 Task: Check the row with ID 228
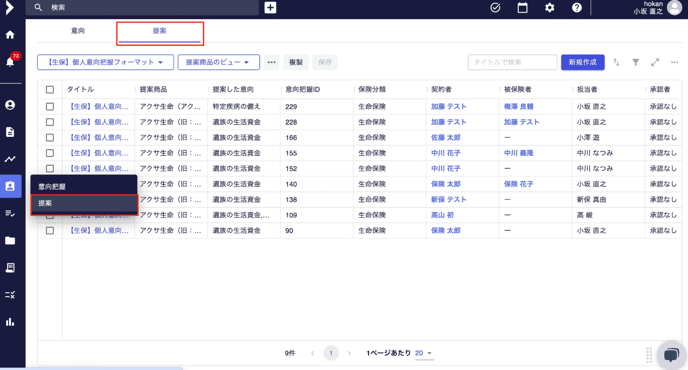[x=50, y=122]
